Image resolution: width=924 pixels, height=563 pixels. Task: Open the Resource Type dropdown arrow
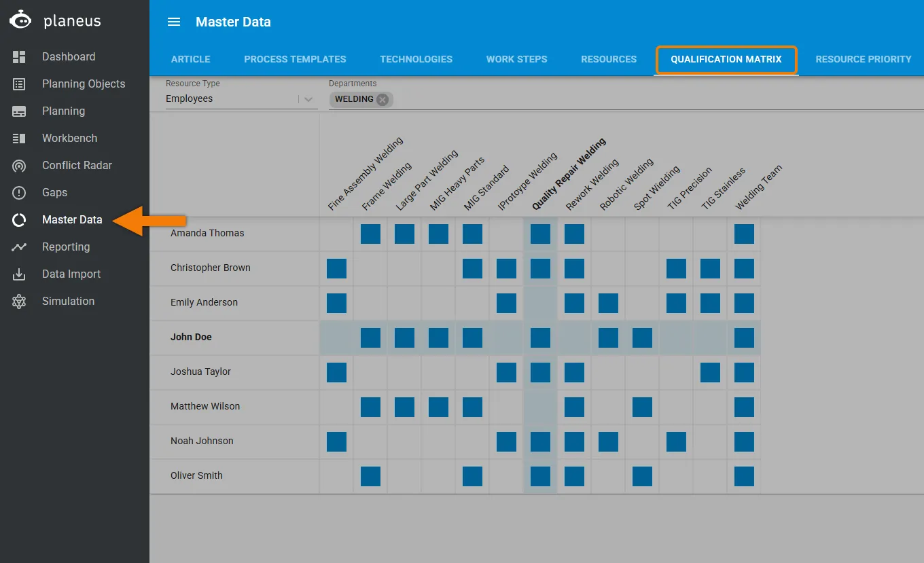[x=308, y=99]
